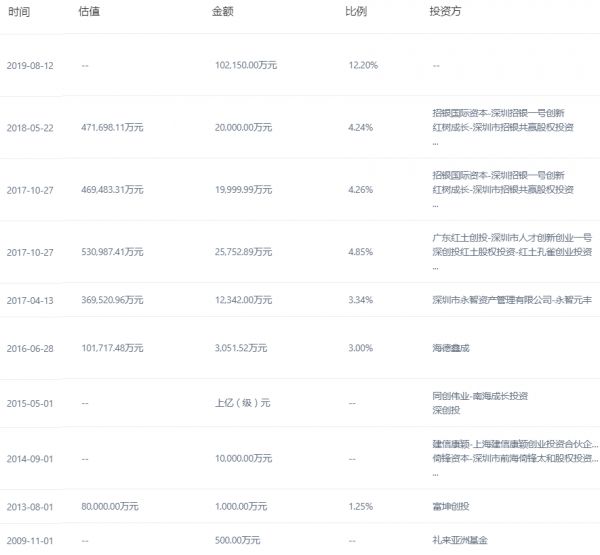Expand investor ellipsis in 2018-05-22 row
The height and width of the screenshot is (555, 600).
(435, 144)
